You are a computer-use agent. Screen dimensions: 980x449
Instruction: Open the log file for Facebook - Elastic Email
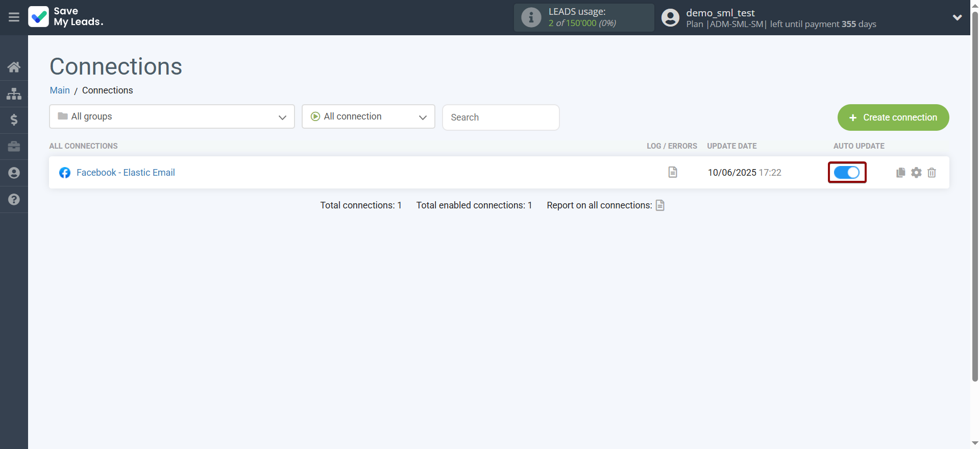tap(673, 172)
